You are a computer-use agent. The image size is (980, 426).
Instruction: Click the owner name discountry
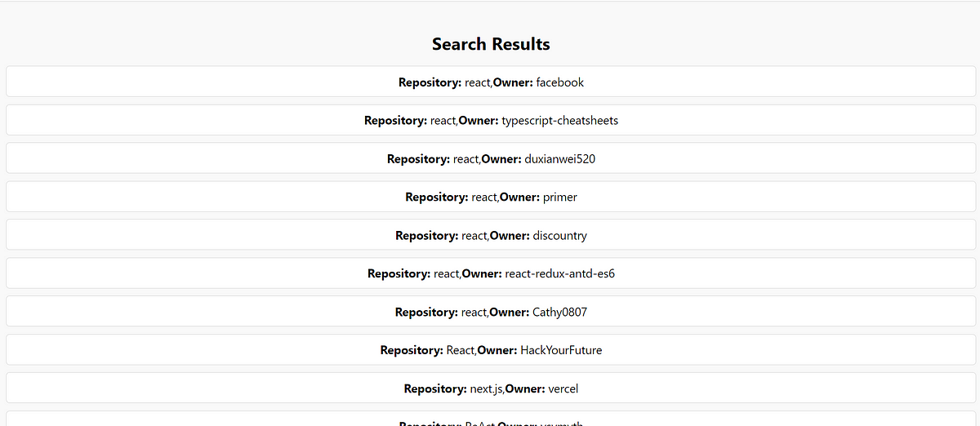pos(560,236)
